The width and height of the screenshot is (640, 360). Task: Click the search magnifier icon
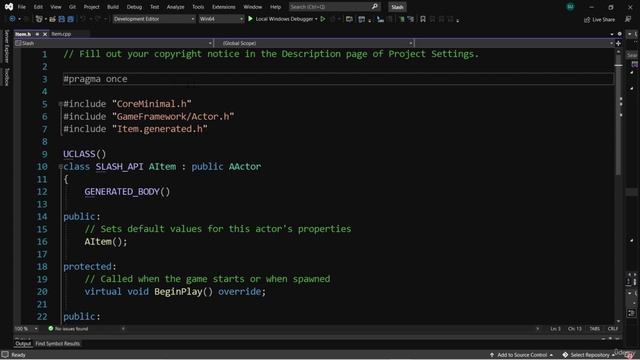tap(375, 7)
